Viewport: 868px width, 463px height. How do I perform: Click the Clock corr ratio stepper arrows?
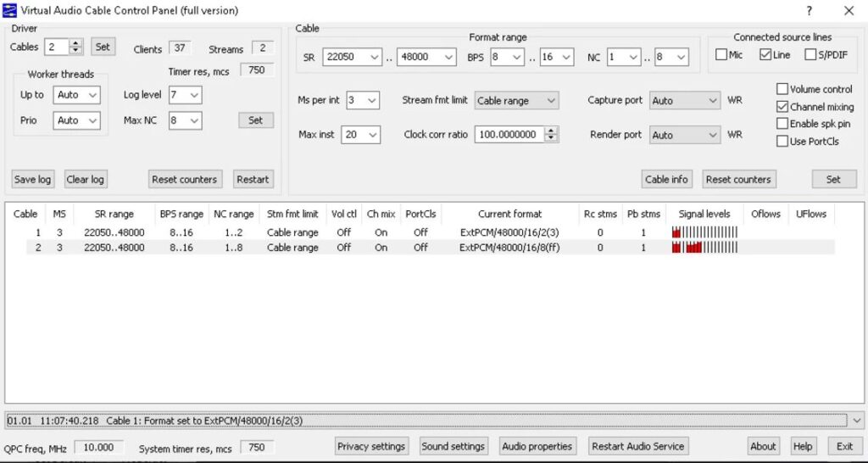click(x=551, y=135)
